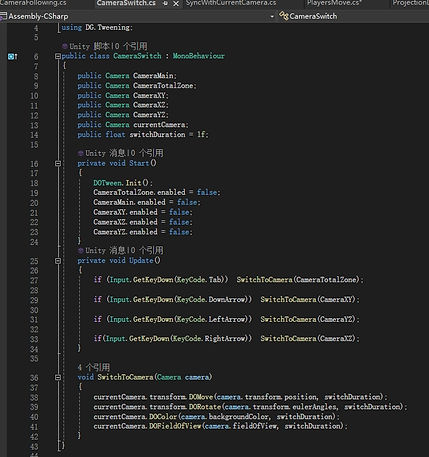Click the Assembly-CSharp project icon
The image size is (429, 457).
(x=3, y=16)
